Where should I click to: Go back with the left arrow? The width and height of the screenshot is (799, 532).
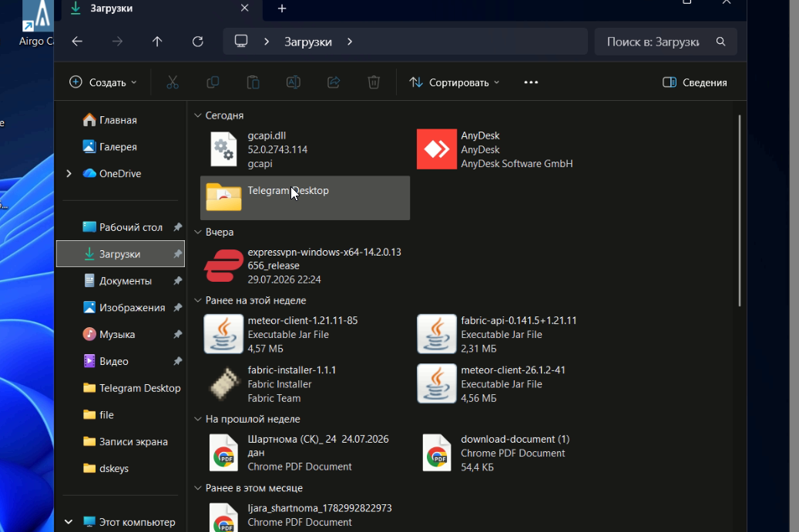77,42
